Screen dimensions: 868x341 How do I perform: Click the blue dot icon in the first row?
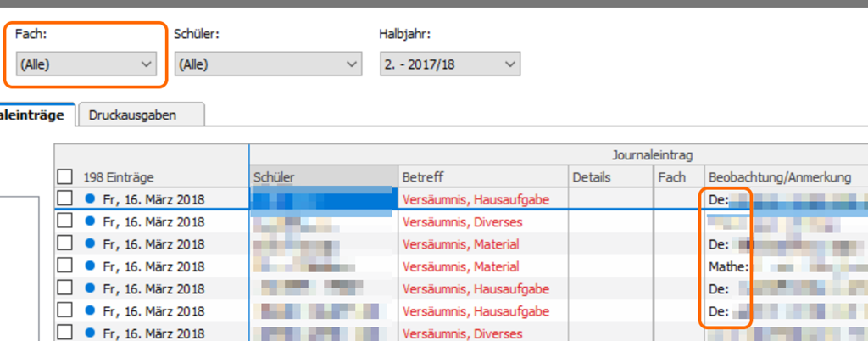(91, 199)
